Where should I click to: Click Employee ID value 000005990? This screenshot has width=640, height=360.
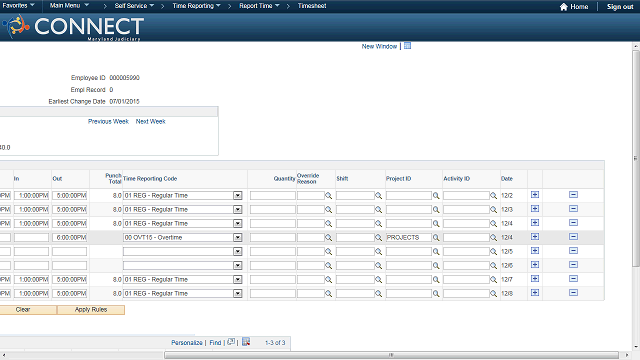tap(124, 78)
